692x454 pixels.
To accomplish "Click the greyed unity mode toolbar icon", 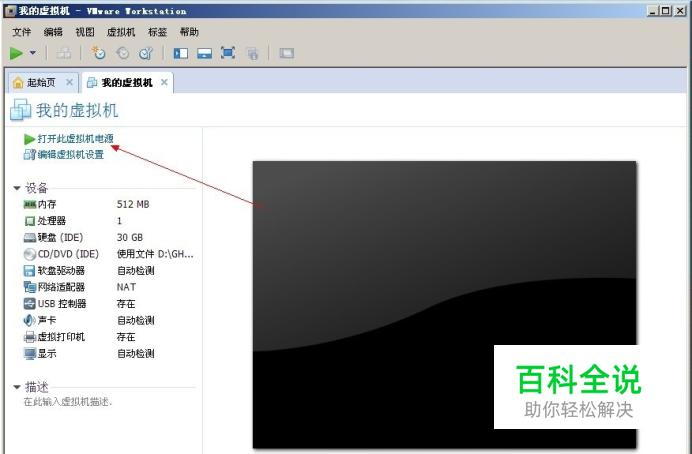I will click(x=252, y=54).
